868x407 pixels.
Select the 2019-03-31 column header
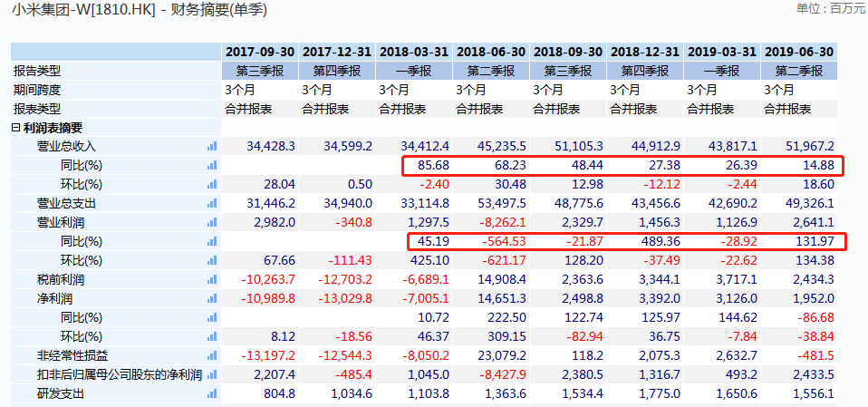tap(721, 52)
